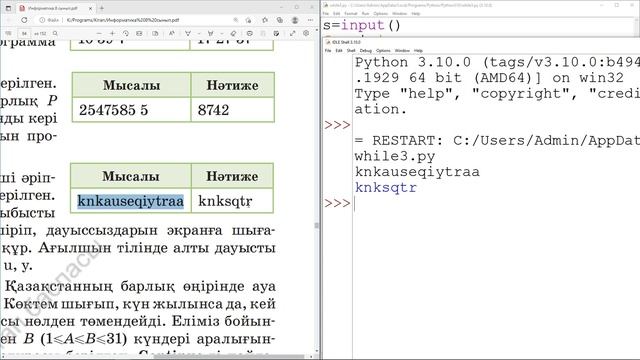Fit PDF page to width
The width and height of the screenshot is (640, 360).
click(139, 33)
